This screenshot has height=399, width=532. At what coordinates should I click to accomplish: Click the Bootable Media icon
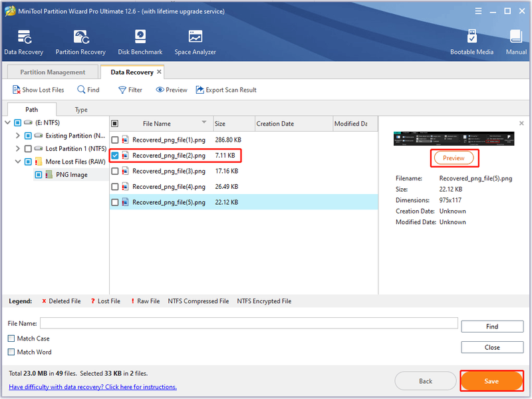point(471,37)
